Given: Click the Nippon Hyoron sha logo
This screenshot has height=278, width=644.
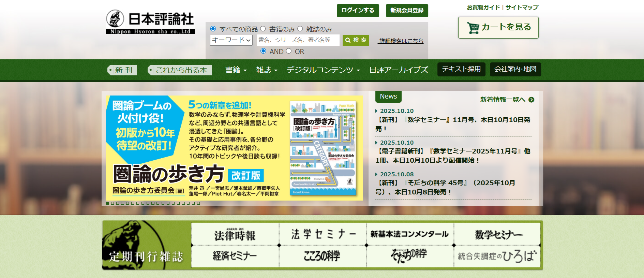Looking at the screenshot, I should [x=150, y=22].
